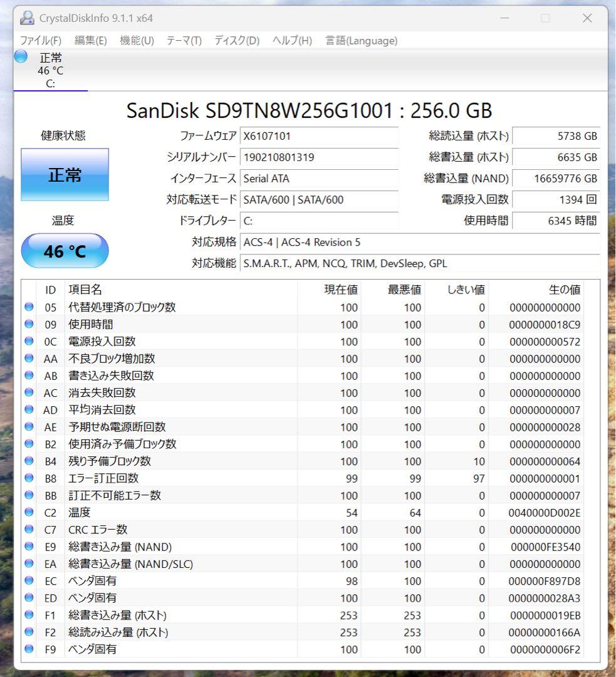Open the 機能(U) menu

tap(135, 40)
